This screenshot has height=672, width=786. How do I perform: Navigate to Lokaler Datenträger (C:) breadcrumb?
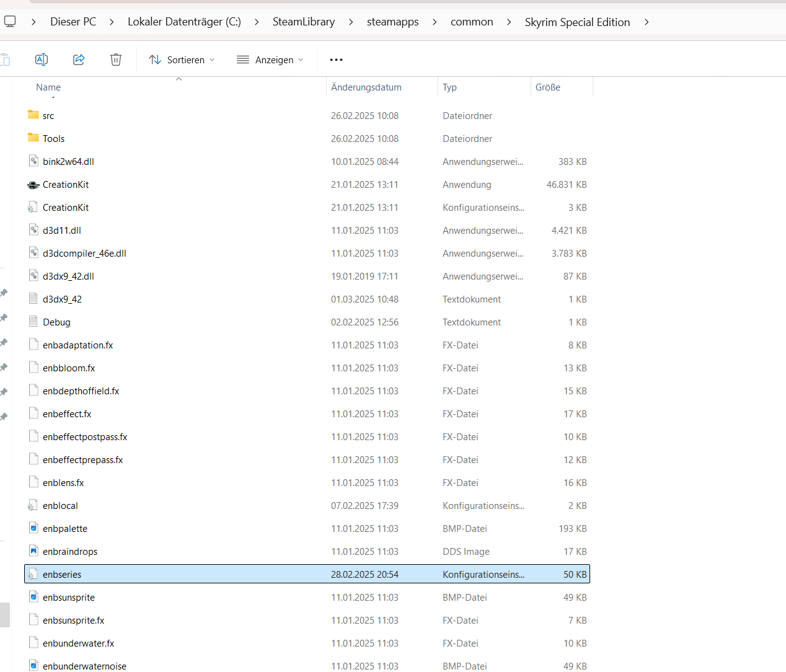(x=184, y=22)
